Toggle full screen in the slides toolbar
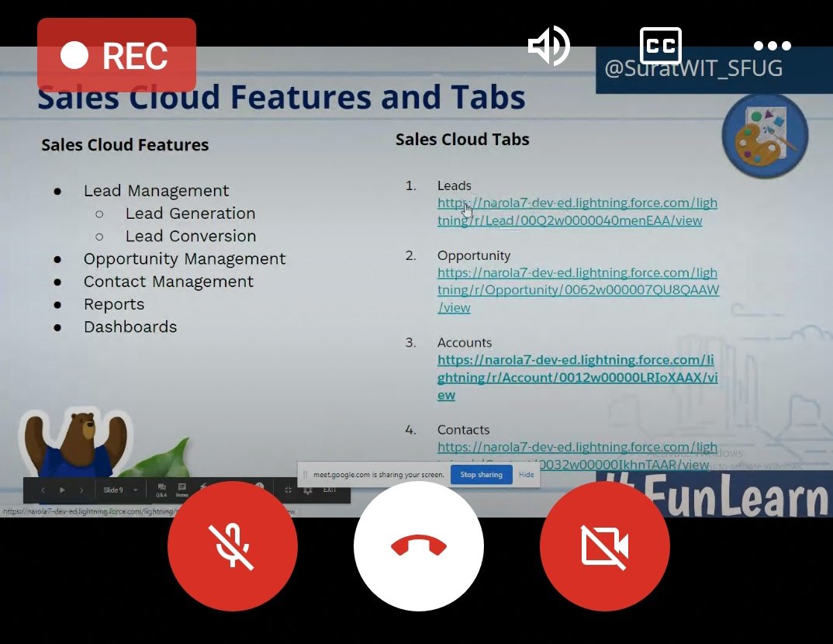The width and height of the screenshot is (833, 644). (288, 490)
